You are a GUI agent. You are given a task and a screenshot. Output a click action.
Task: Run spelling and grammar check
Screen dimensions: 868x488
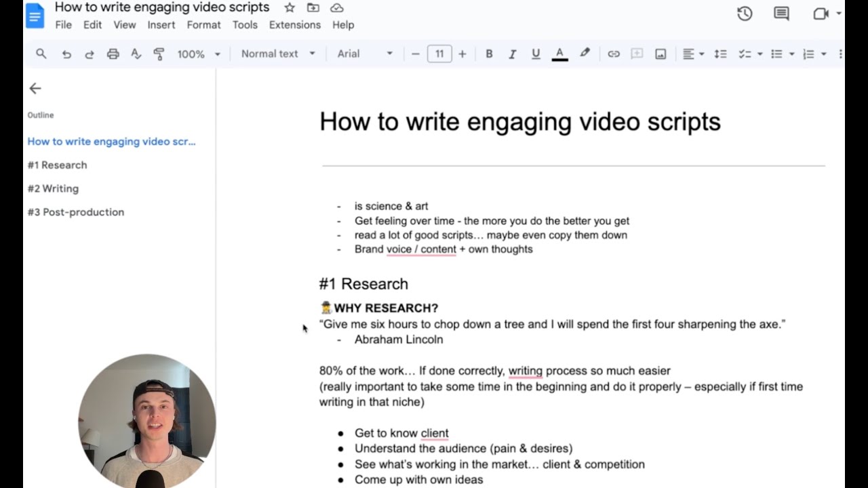[136, 54]
